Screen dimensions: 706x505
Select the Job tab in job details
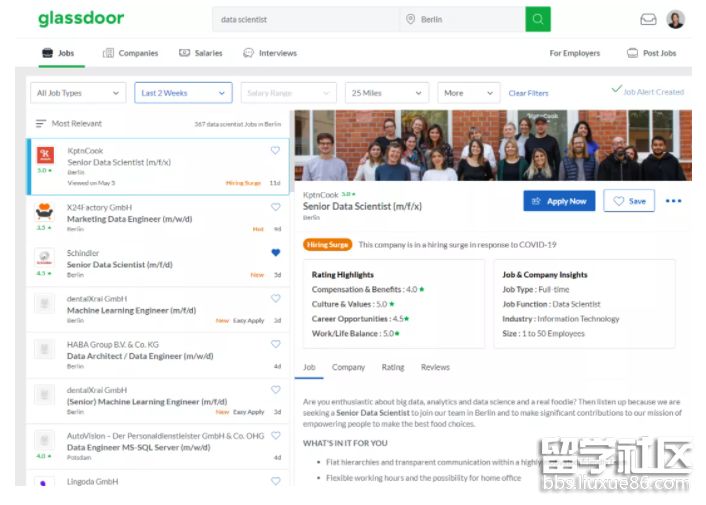coord(309,367)
